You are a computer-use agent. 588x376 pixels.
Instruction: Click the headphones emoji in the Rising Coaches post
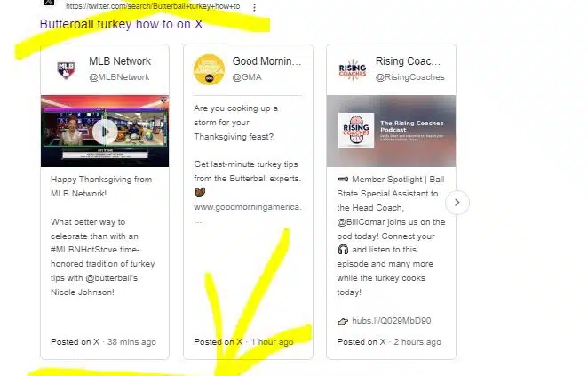[343, 250]
